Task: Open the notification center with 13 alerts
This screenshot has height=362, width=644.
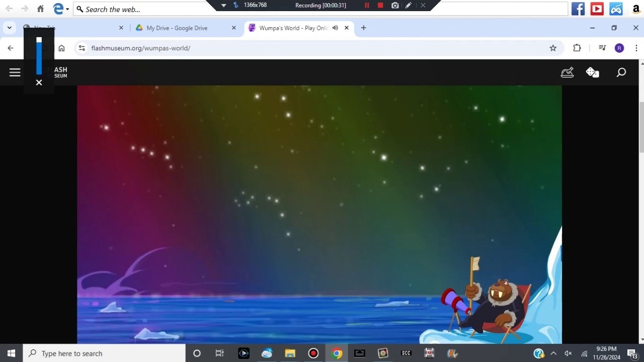Action: tap(632, 353)
